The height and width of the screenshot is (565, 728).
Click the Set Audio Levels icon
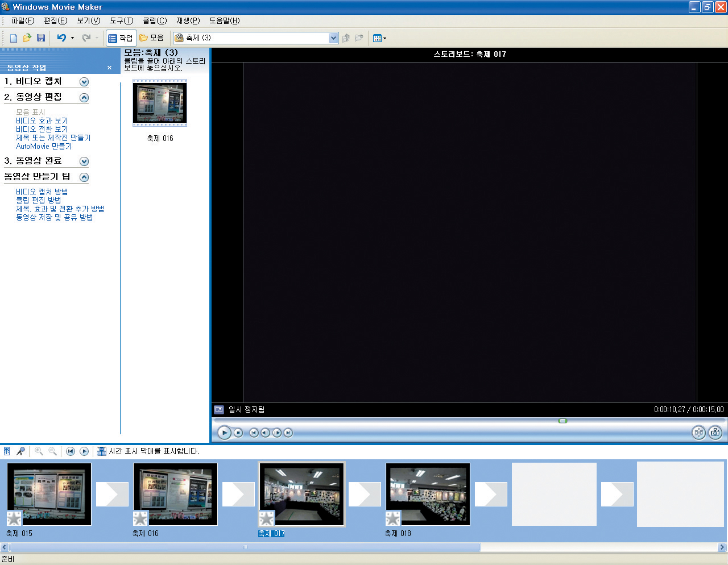coord(7,451)
